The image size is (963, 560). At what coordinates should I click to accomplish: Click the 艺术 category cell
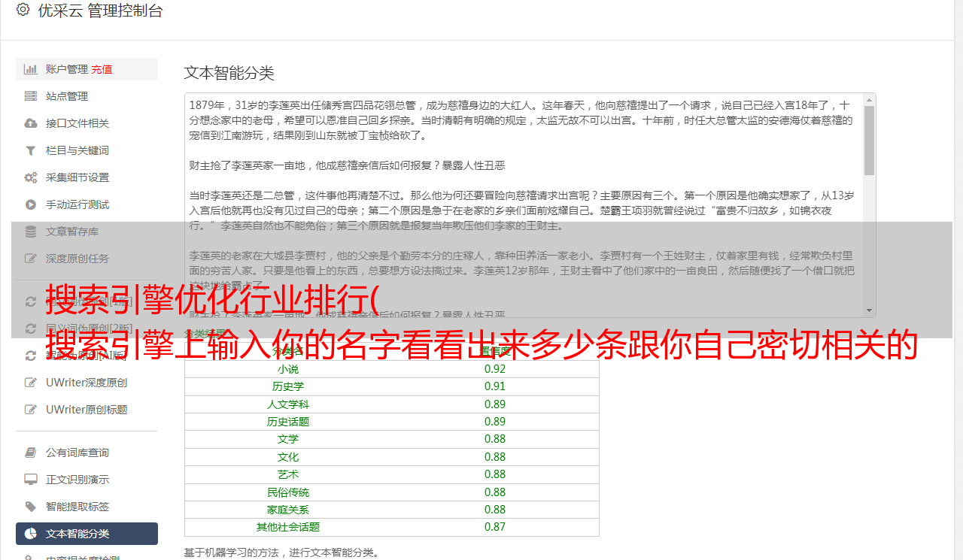tap(288, 474)
